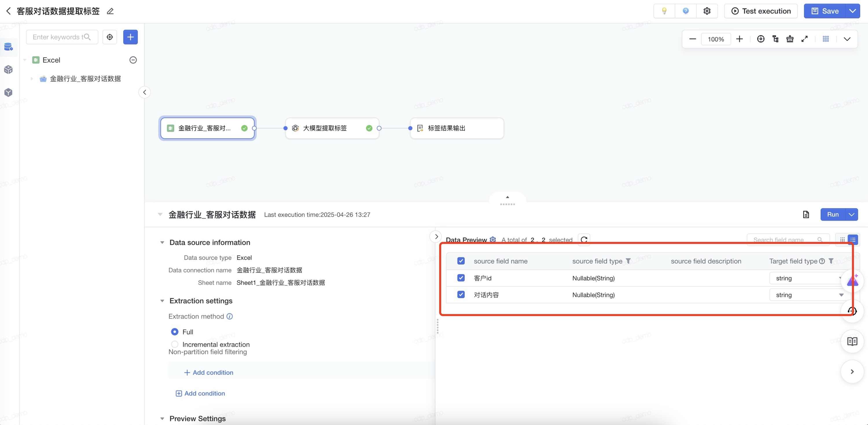The image size is (868, 425).
Task: Click the blue plus add button
Action: pos(130,37)
